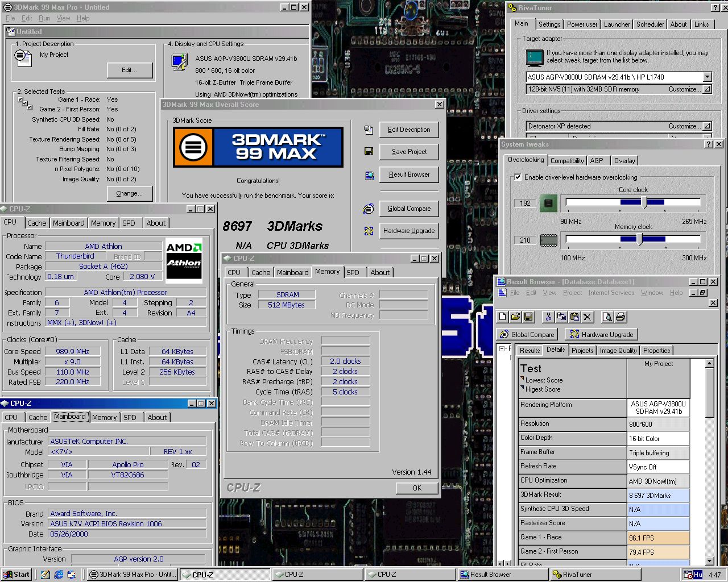Click Save floppy icon in Result Browser toolbar

(528, 317)
